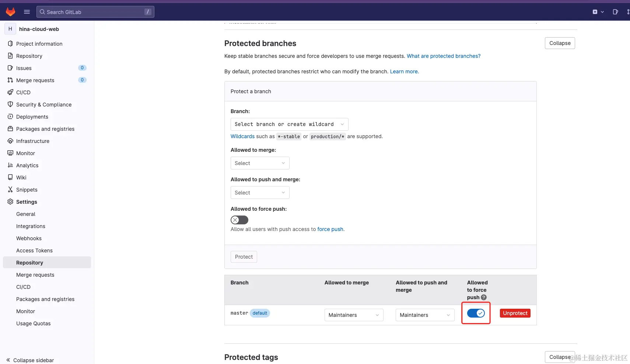
Task: Open What are protected branches link
Action: click(x=444, y=56)
